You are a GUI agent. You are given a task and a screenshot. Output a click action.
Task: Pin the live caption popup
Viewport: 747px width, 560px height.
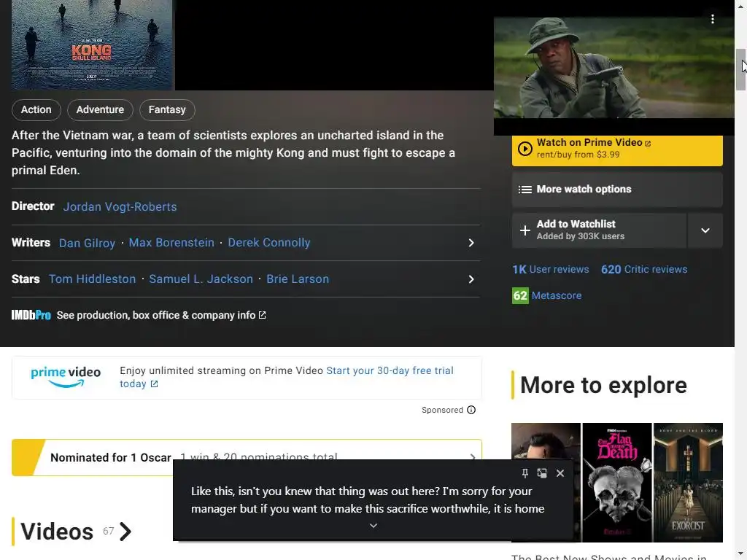click(525, 472)
